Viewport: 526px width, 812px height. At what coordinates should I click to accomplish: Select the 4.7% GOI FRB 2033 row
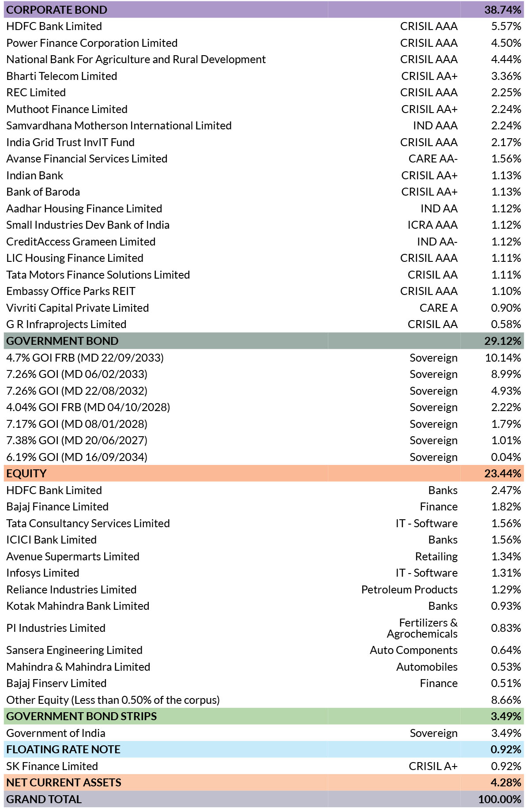point(85,358)
